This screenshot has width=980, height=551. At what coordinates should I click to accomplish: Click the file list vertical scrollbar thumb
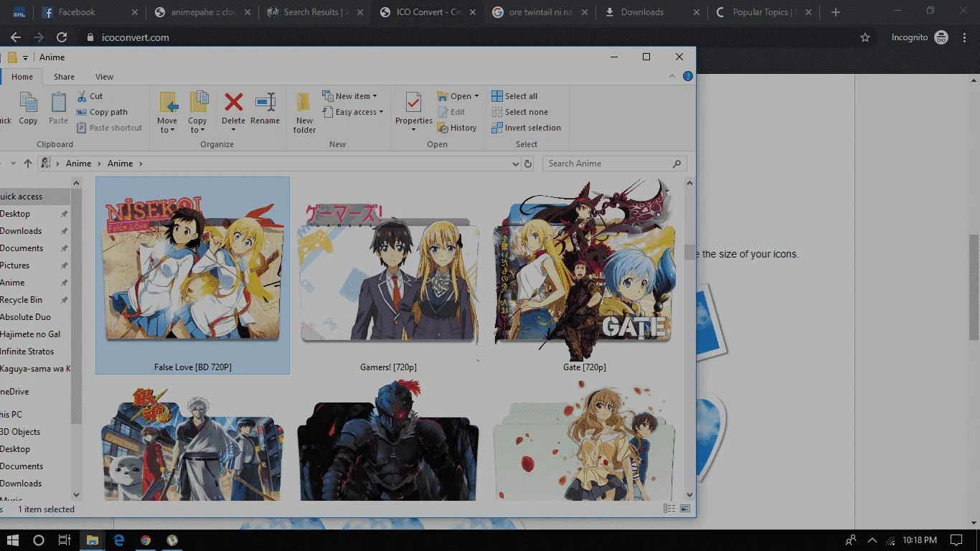click(x=689, y=252)
